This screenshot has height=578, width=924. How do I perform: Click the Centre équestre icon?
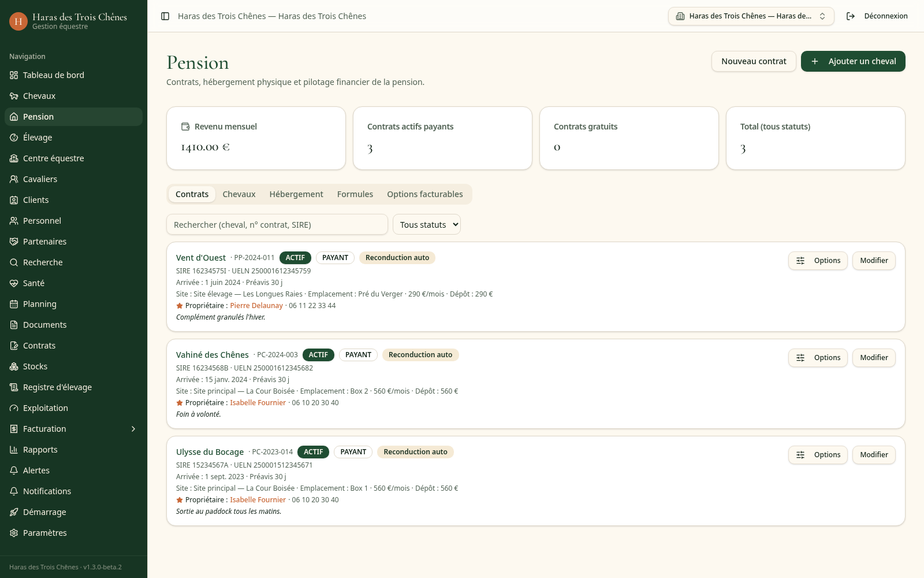pos(14,158)
